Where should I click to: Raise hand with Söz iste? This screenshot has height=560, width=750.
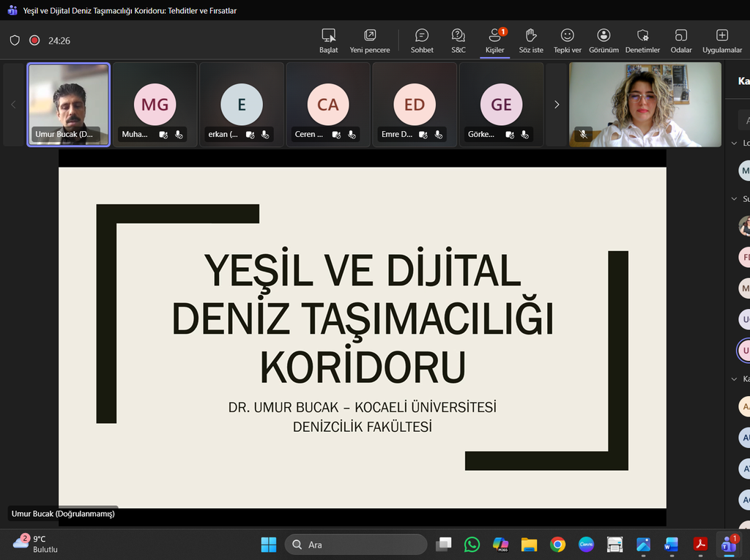point(531,40)
